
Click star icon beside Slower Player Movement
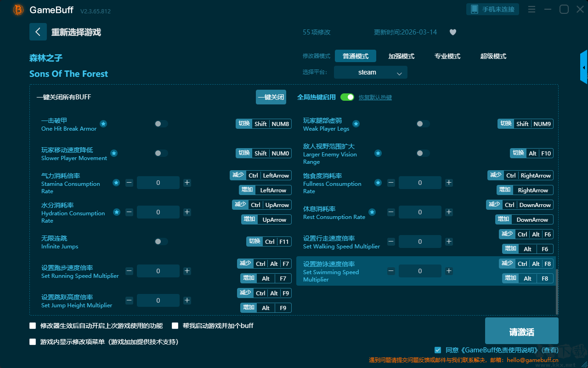(114, 153)
